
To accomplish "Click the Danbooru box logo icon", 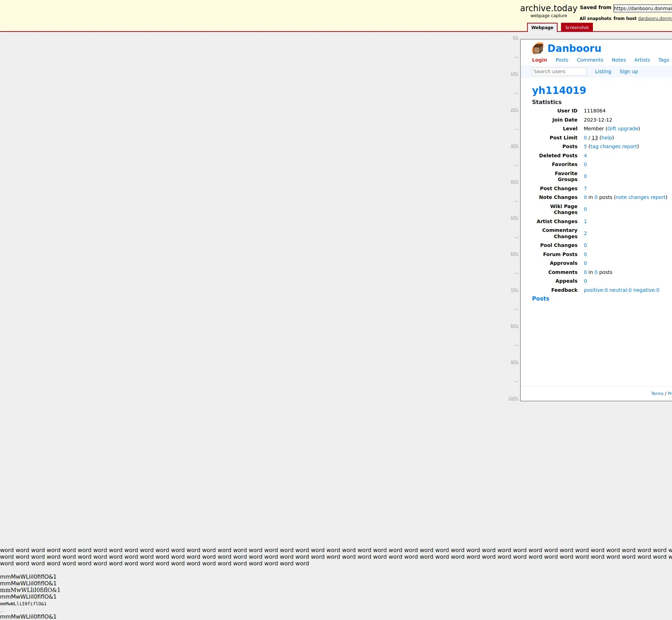I will tap(538, 48).
